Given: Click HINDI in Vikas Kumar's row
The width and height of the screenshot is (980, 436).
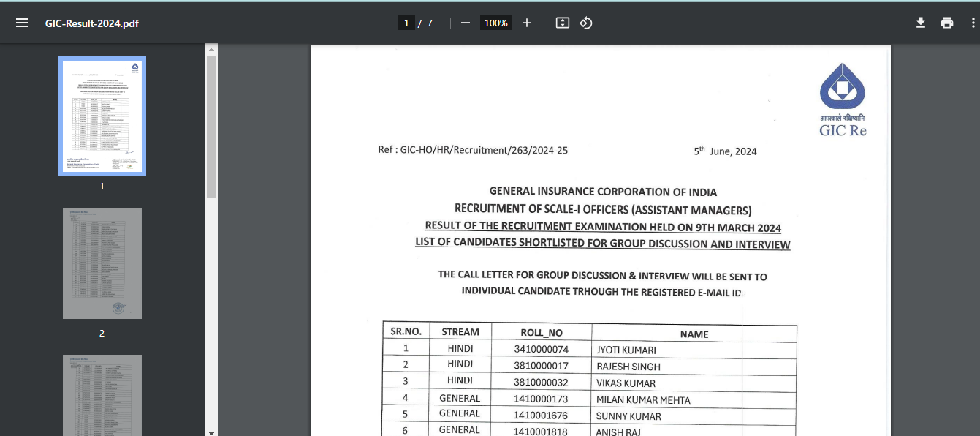Looking at the screenshot, I should [x=460, y=380].
